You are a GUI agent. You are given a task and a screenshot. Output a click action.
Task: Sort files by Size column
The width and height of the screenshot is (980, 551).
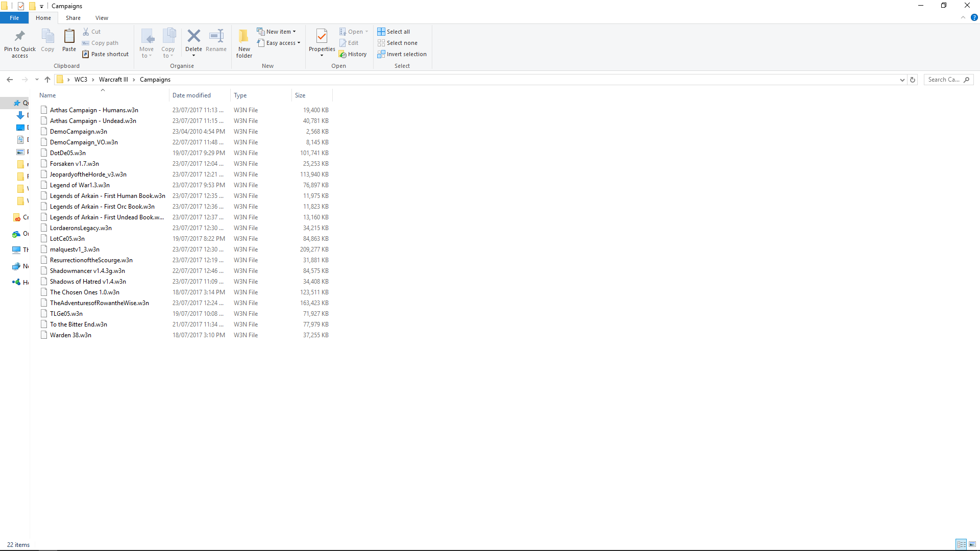coord(312,95)
